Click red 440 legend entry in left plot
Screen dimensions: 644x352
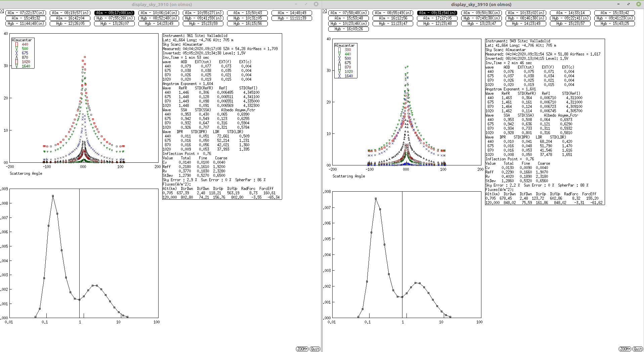tap(22, 44)
